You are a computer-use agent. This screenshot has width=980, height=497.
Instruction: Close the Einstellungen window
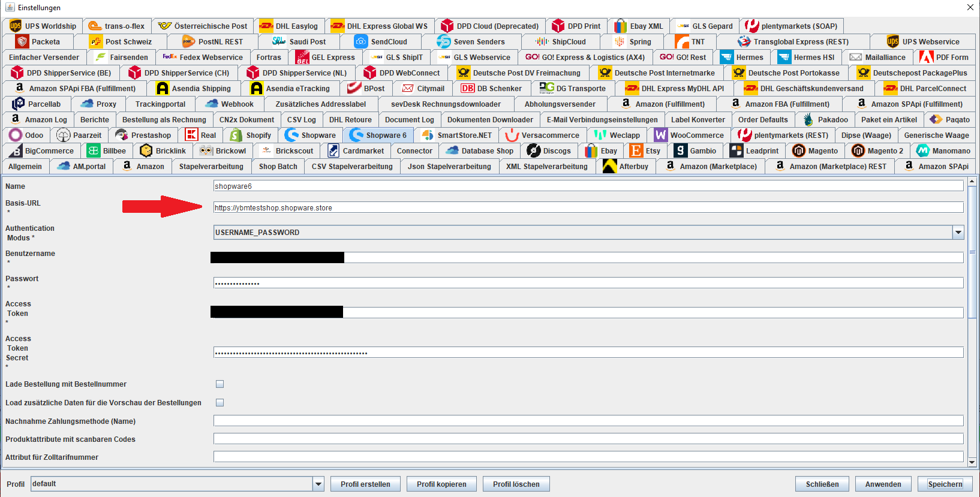pos(970,7)
